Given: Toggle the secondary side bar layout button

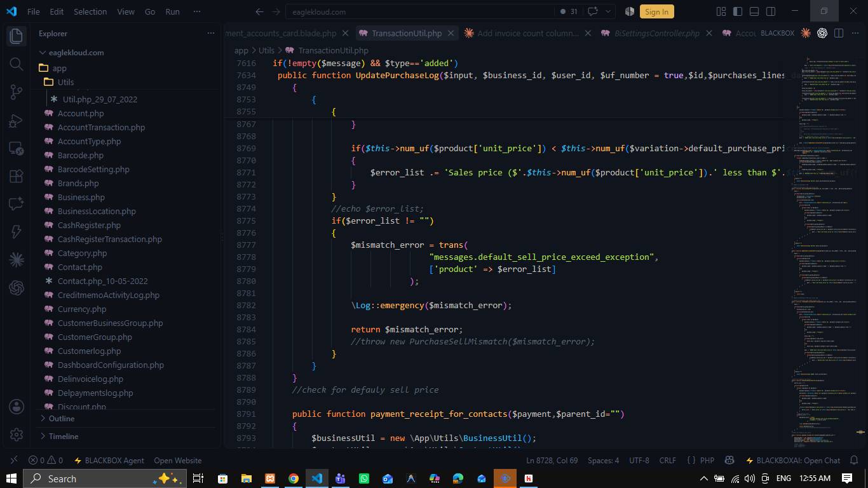Looking at the screenshot, I should click(771, 11).
